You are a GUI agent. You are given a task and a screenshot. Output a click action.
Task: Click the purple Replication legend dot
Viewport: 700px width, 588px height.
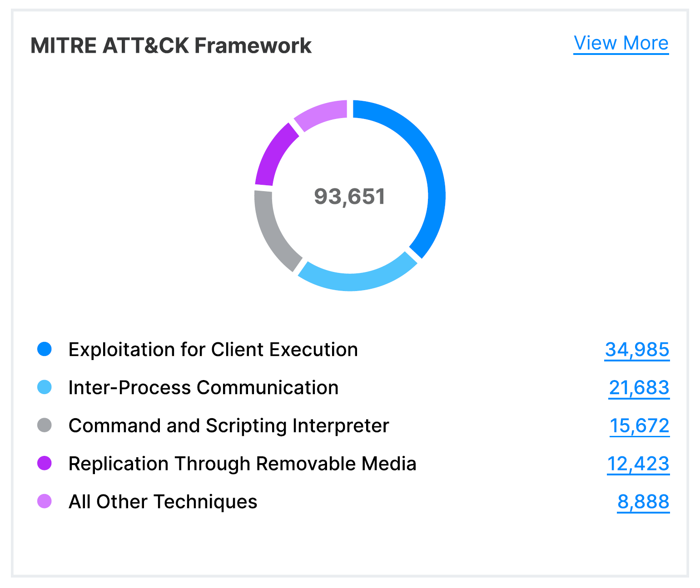click(45, 464)
